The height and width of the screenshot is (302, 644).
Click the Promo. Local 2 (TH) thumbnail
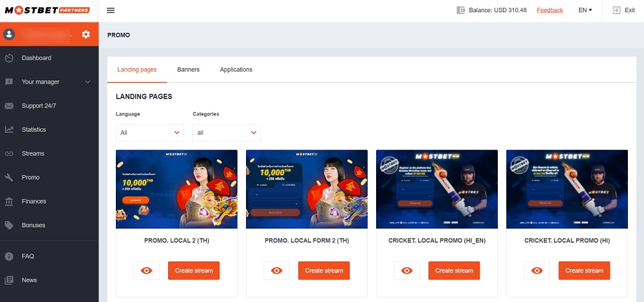click(x=176, y=189)
